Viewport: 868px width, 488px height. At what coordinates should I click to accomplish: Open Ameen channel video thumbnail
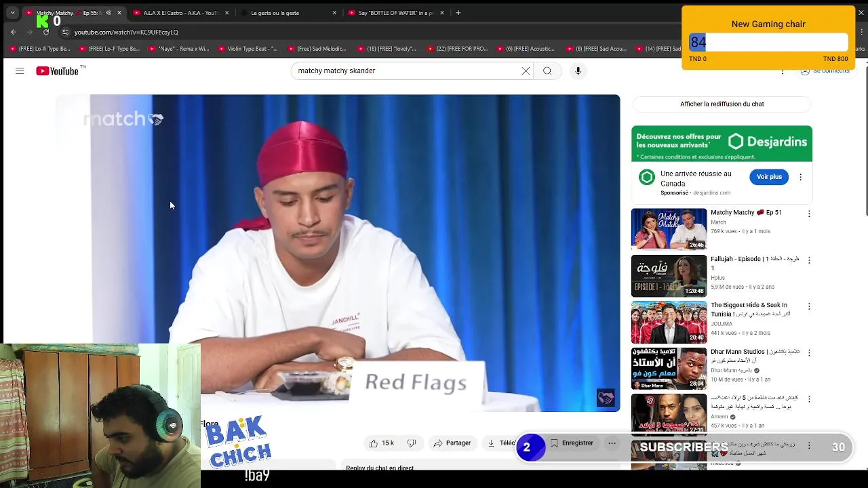669,414
